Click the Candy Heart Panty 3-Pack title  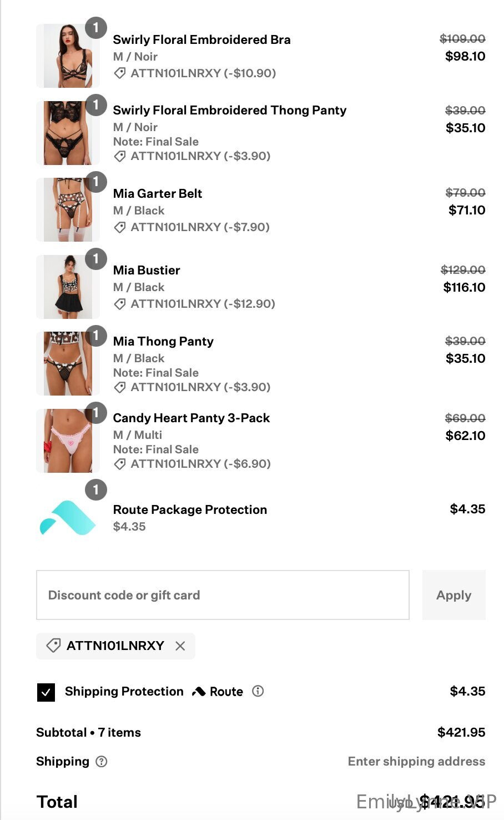click(x=191, y=418)
